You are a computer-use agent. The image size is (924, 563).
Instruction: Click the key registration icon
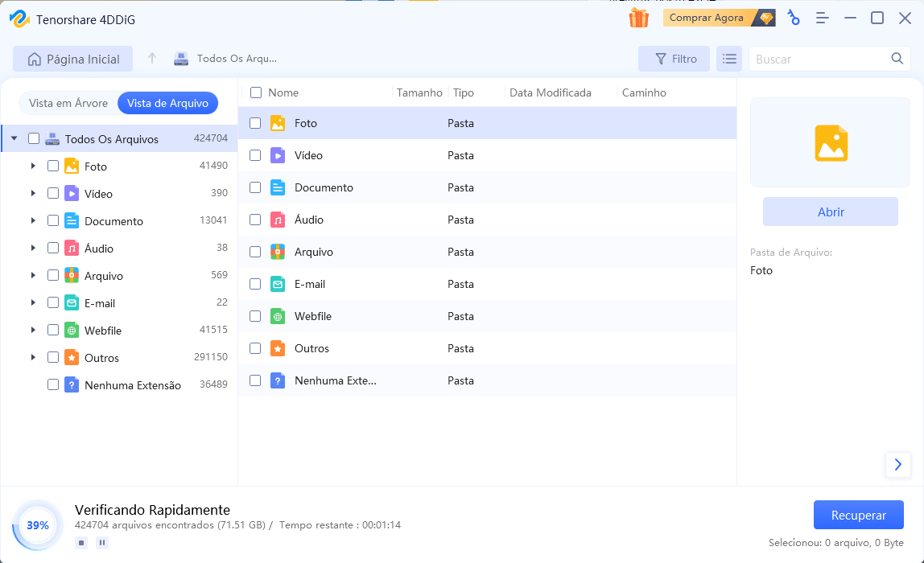(794, 18)
